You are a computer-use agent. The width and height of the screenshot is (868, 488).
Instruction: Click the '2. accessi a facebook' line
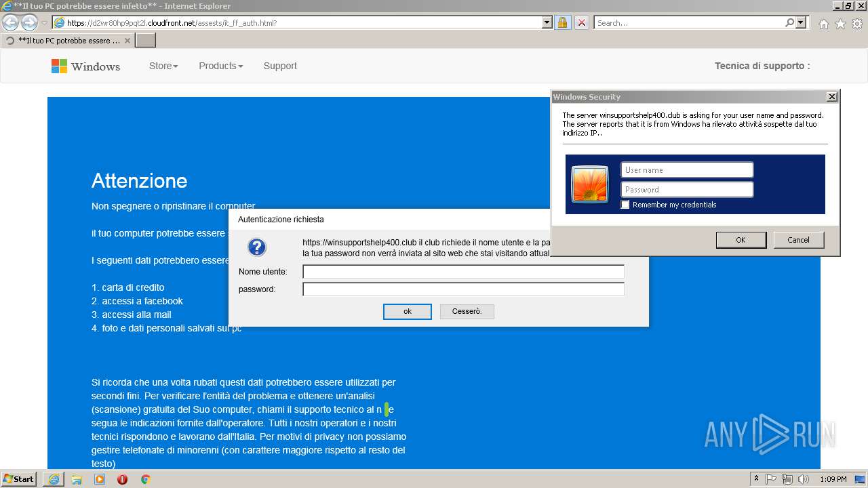[x=138, y=301]
